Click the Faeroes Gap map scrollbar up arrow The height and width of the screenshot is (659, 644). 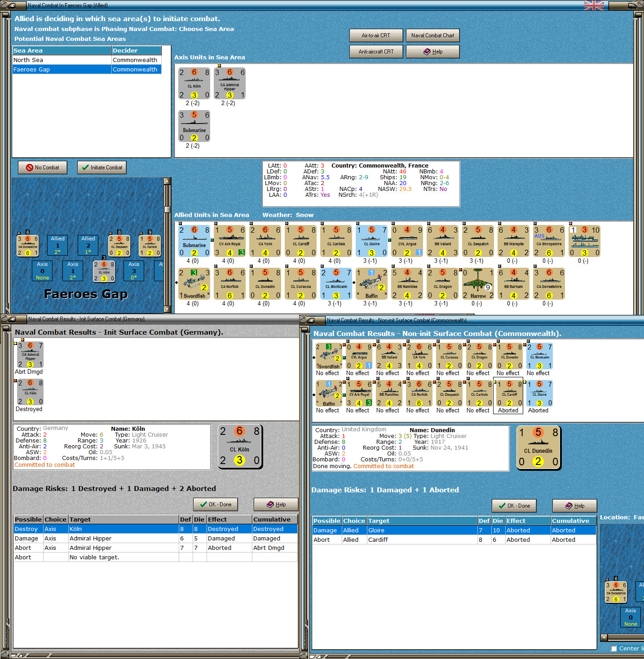coord(168,181)
